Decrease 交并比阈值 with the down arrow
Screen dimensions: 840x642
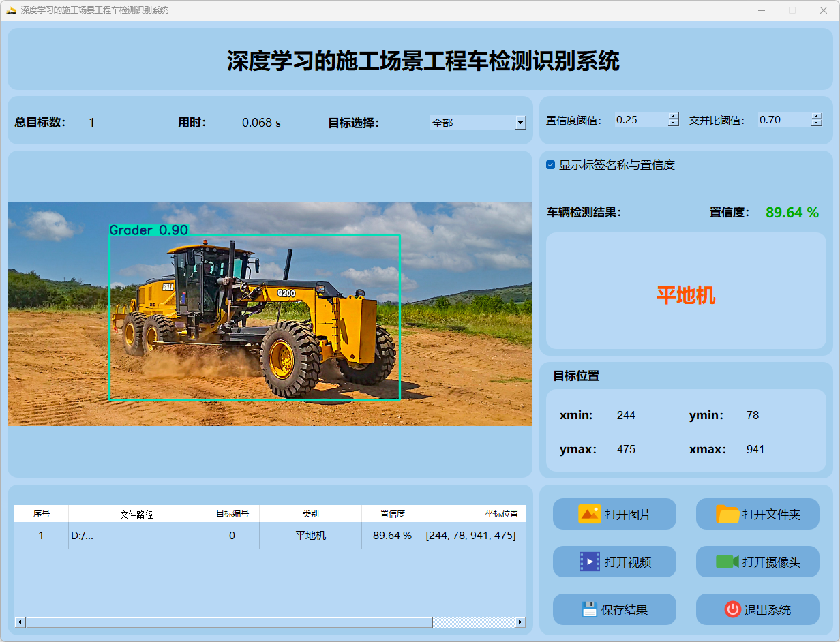(x=817, y=123)
